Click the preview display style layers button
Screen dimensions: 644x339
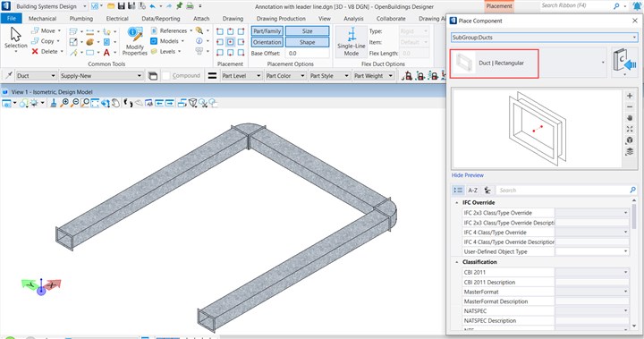click(x=629, y=152)
